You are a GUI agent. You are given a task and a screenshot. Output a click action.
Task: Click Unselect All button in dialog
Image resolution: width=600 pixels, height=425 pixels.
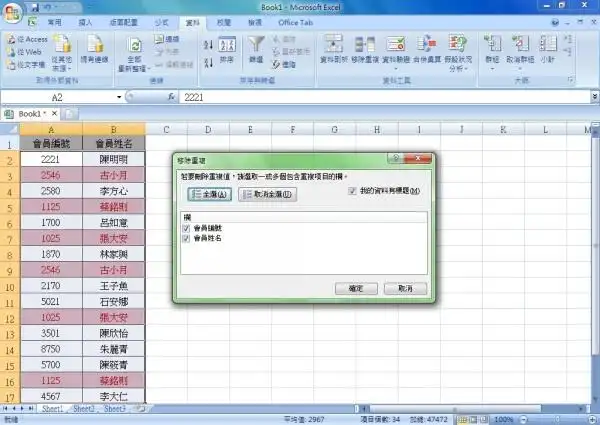(267, 194)
